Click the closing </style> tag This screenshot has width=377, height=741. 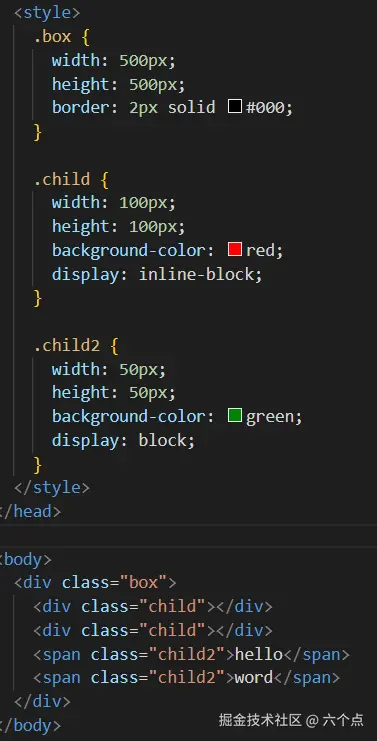(52, 487)
